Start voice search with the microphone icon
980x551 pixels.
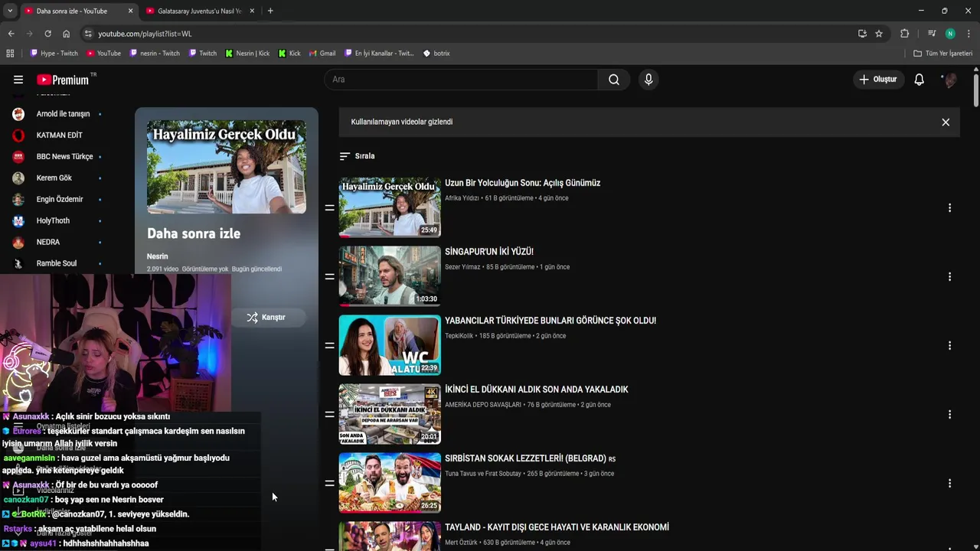(x=648, y=80)
